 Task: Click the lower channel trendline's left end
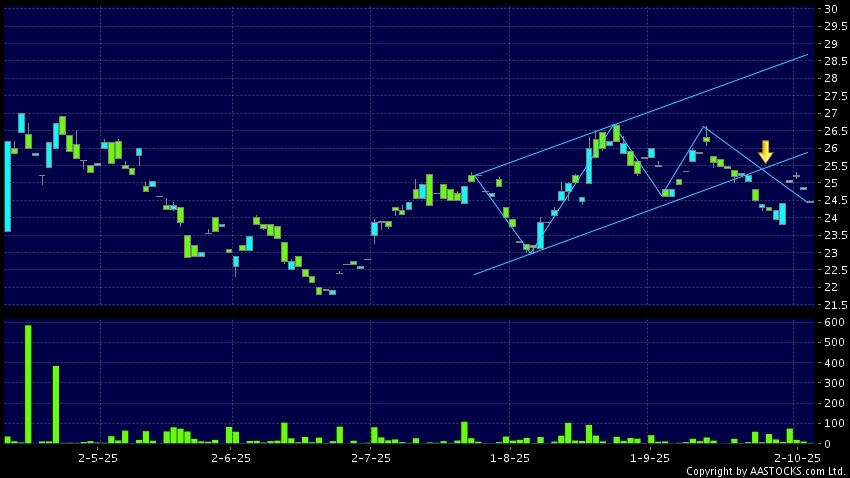point(475,273)
